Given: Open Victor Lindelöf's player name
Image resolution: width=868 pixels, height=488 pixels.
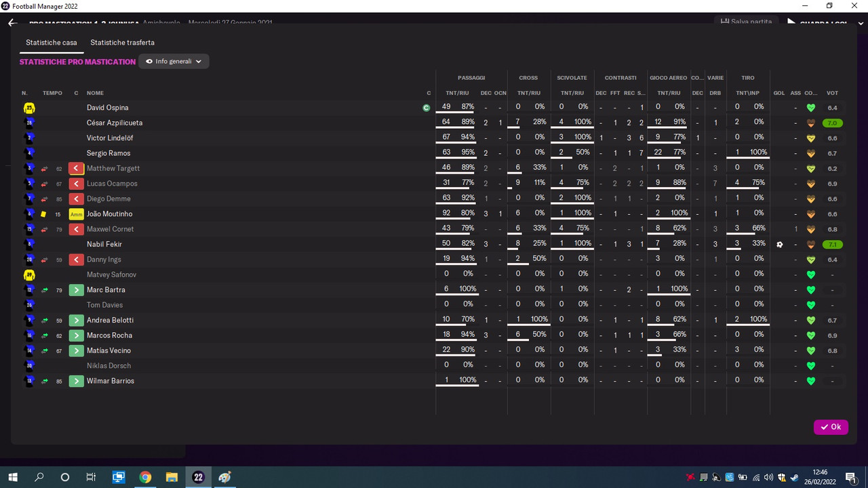Looking at the screenshot, I should click(x=110, y=138).
